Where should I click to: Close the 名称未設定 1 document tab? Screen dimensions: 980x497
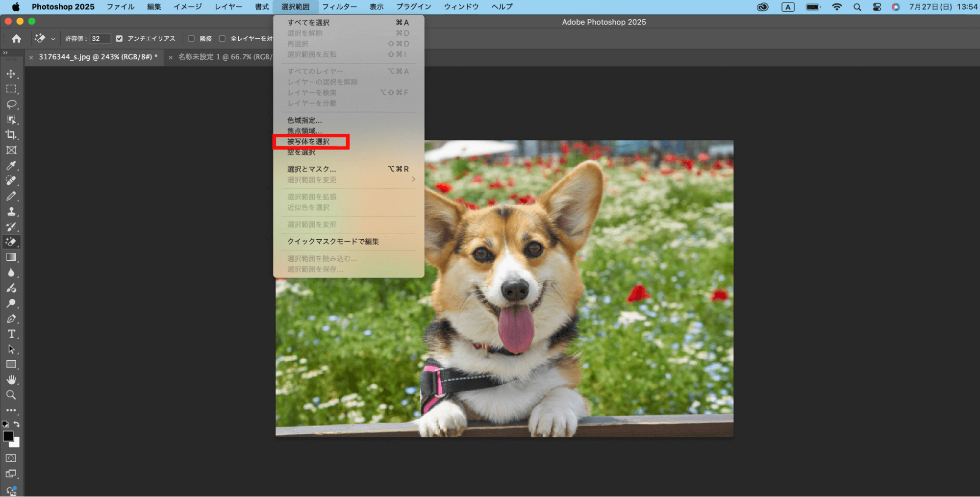pyautogui.click(x=171, y=57)
